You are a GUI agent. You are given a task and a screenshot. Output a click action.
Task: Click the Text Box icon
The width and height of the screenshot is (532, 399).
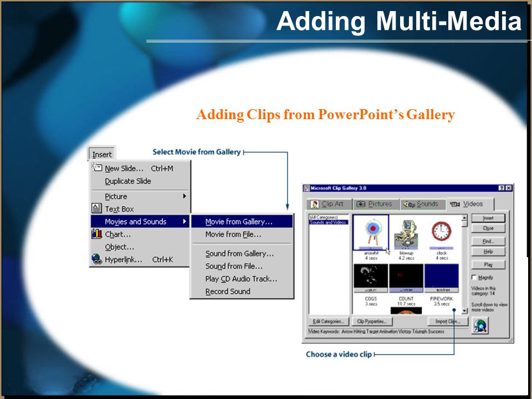pos(96,208)
